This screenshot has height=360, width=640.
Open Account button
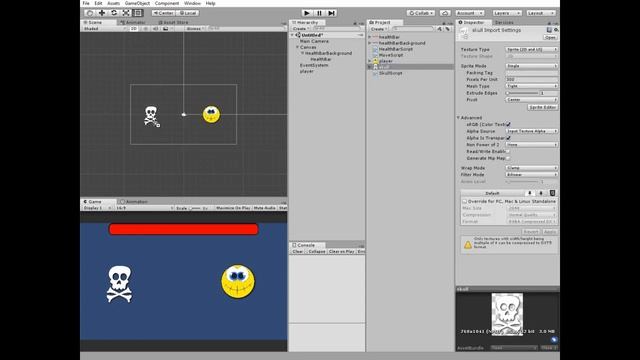coord(469,13)
